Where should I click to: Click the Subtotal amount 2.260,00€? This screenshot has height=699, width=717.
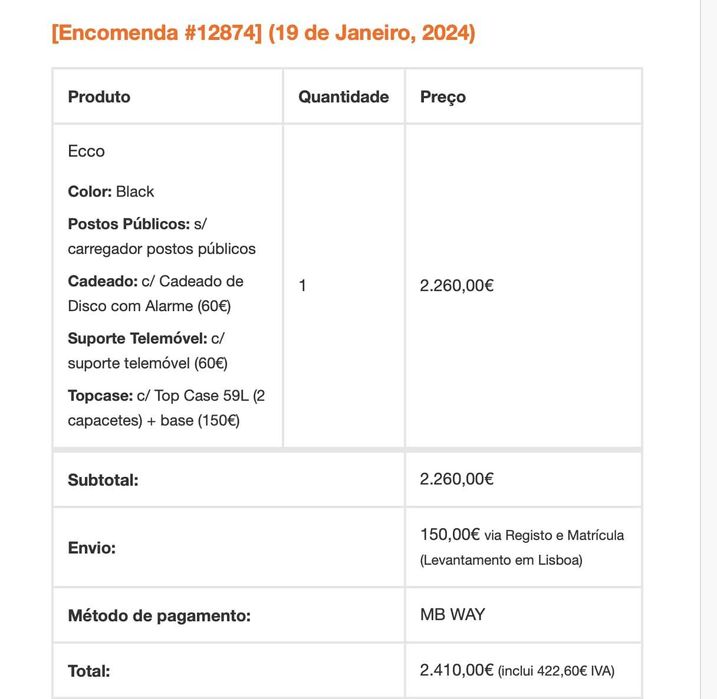[457, 479]
